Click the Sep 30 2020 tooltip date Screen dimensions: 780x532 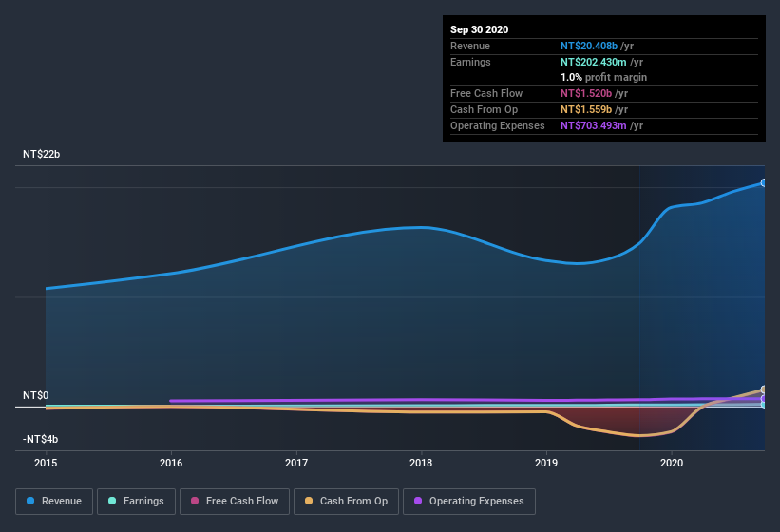pos(480,29)
